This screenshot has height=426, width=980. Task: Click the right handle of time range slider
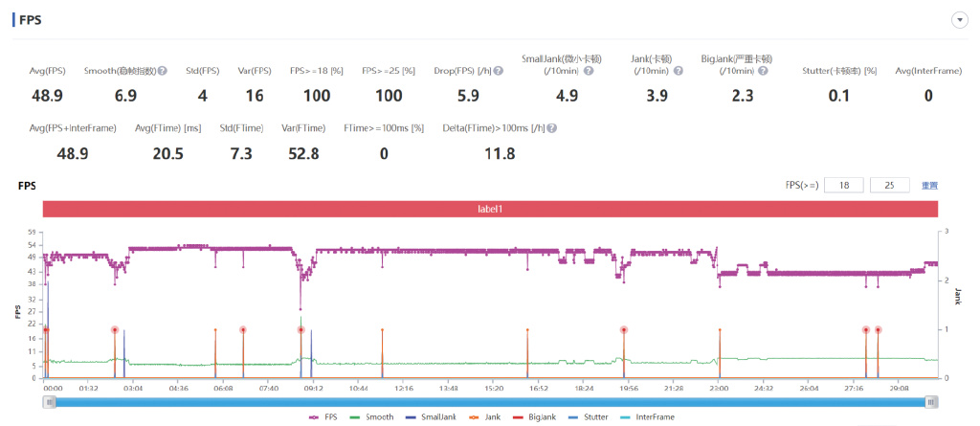932,402
